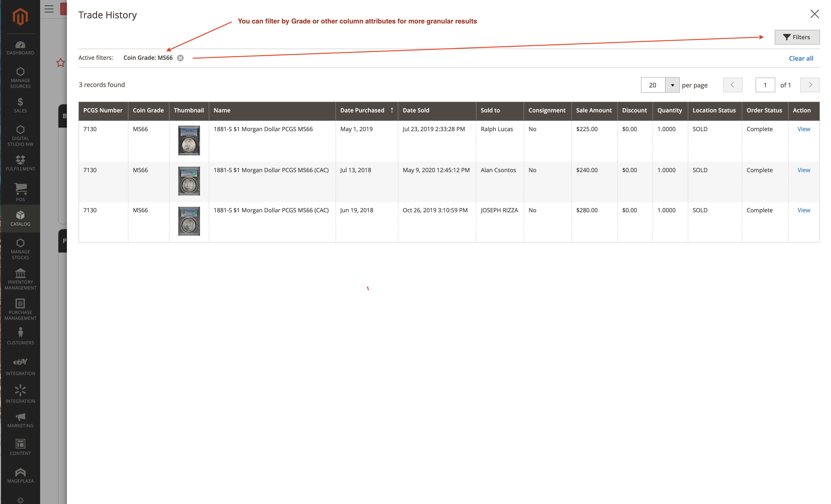This screenshot has width=831, height=504.
Task: Open the Catalog menu item
Action: pos(20,218)
